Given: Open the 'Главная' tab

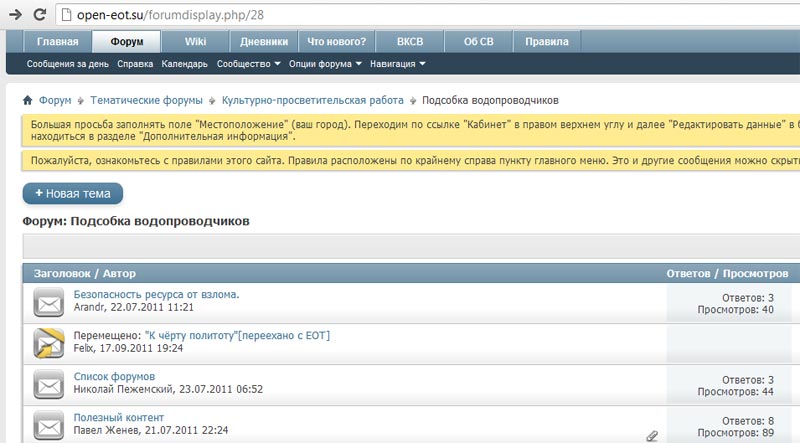Looking at the screenshot, I should click(x=57, y=41).
